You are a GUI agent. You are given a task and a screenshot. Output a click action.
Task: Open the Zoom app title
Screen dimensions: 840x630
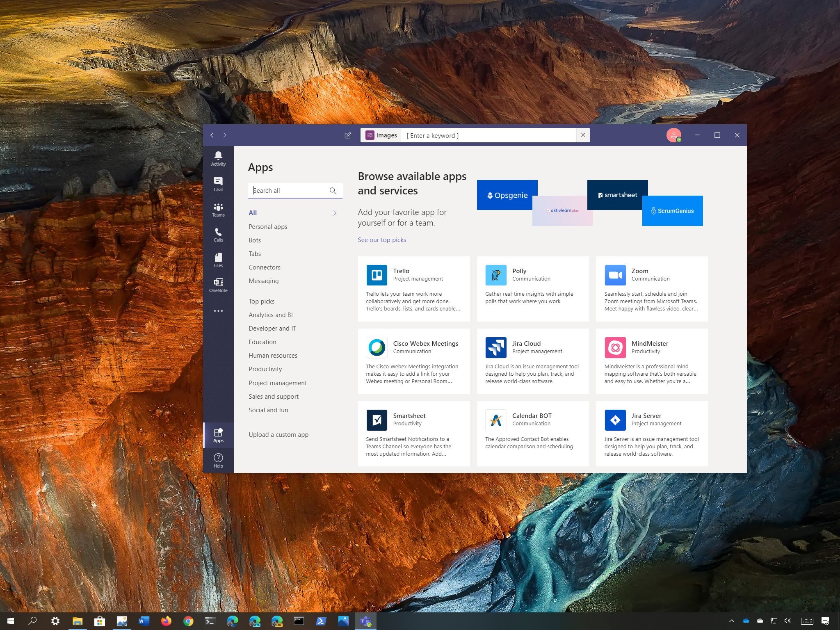640,271
